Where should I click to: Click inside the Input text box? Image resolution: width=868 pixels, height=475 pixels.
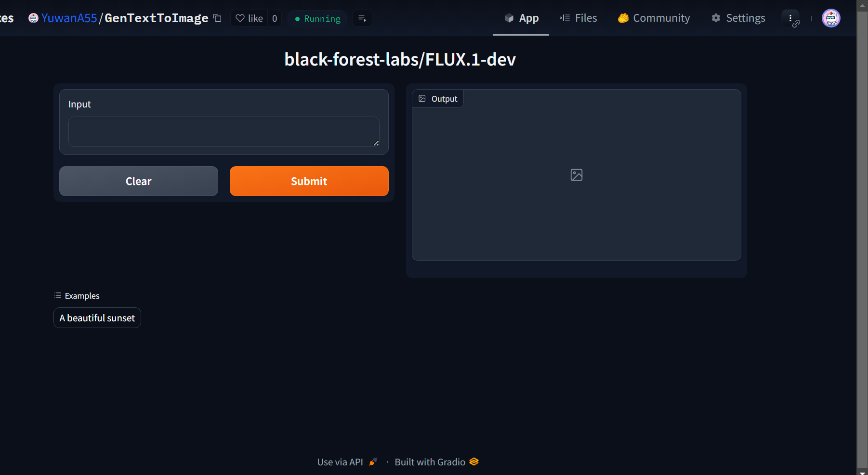click(x=224, y=132)
